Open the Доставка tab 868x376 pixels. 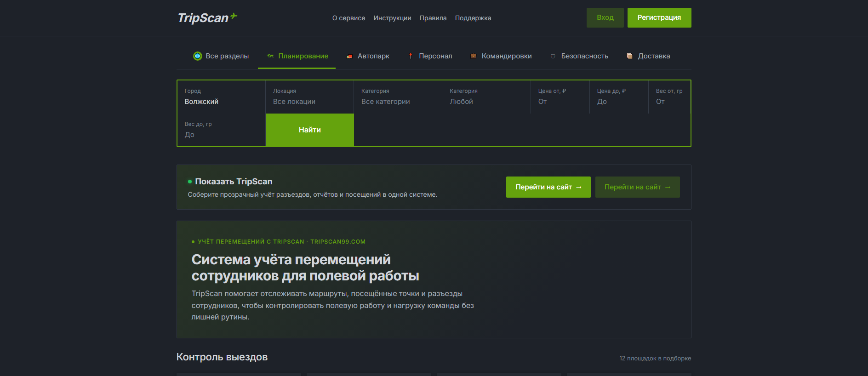tap(648, 56)
